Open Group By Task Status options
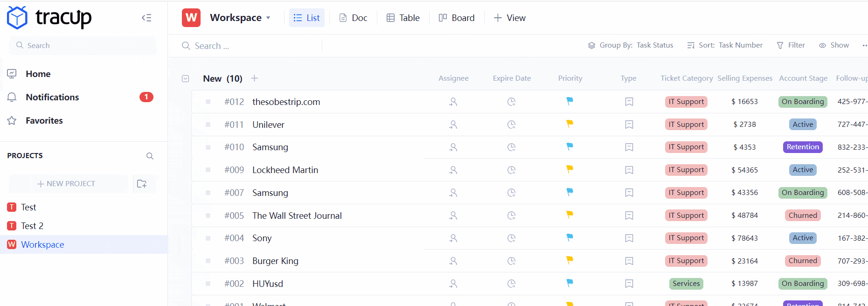The height and width of the screenshot is (306, 868). [x=631, y=45]
